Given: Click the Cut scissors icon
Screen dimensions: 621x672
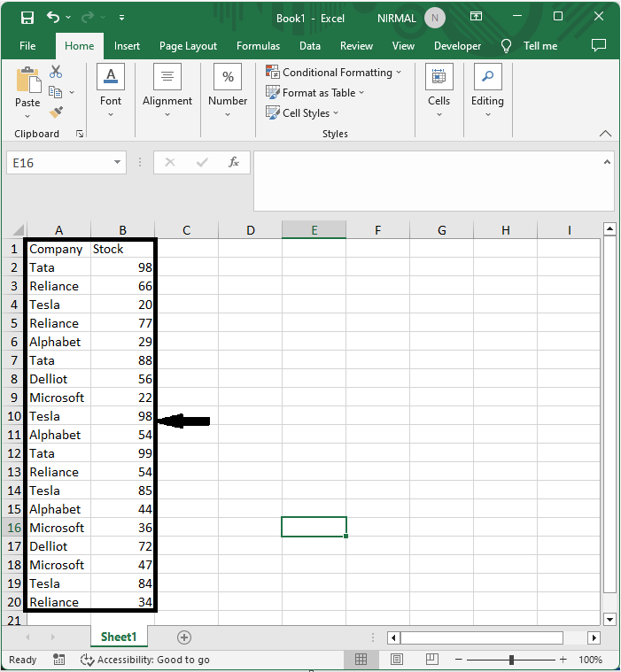Looking at the screenshot, I should 56,72.
